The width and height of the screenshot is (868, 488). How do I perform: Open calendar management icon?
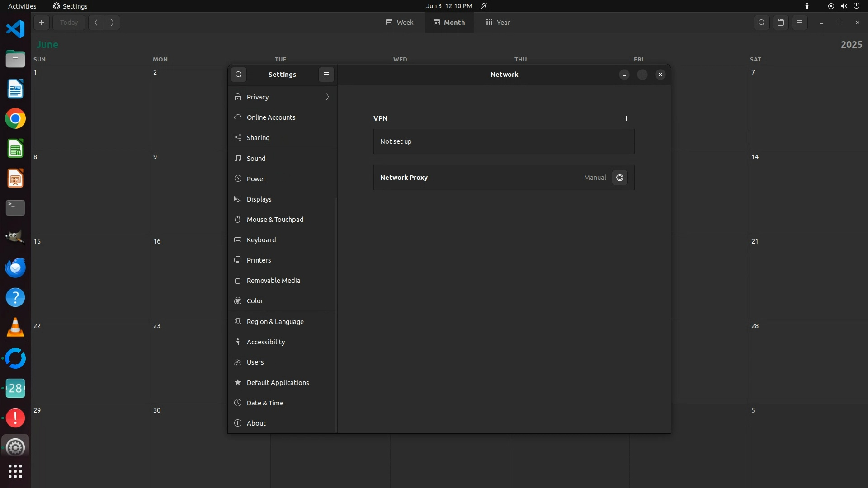click(x=781, y=23)
